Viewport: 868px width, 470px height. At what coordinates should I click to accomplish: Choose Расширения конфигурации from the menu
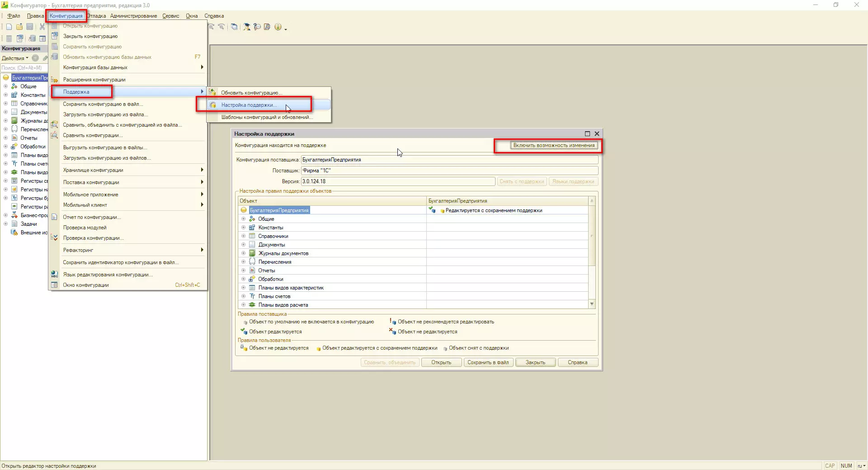pyautogui.click(x=127, y=80)
